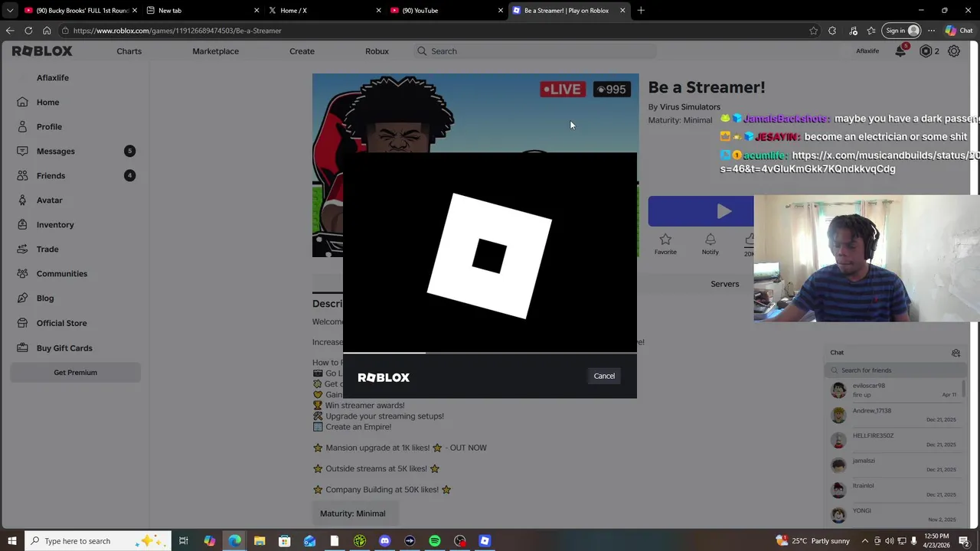Open Profile from sidebar
This screenshot has width=980, height=551.
[49, 126]
